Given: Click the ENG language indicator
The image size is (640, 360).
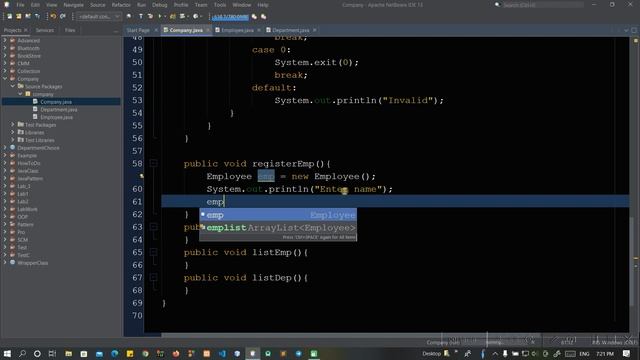Looking at the screenshot, I should (x=584, y=353).
